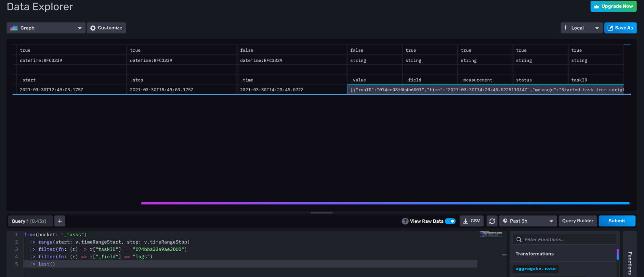
Task: Click the Save As button
Action: [x=620, y=28]
